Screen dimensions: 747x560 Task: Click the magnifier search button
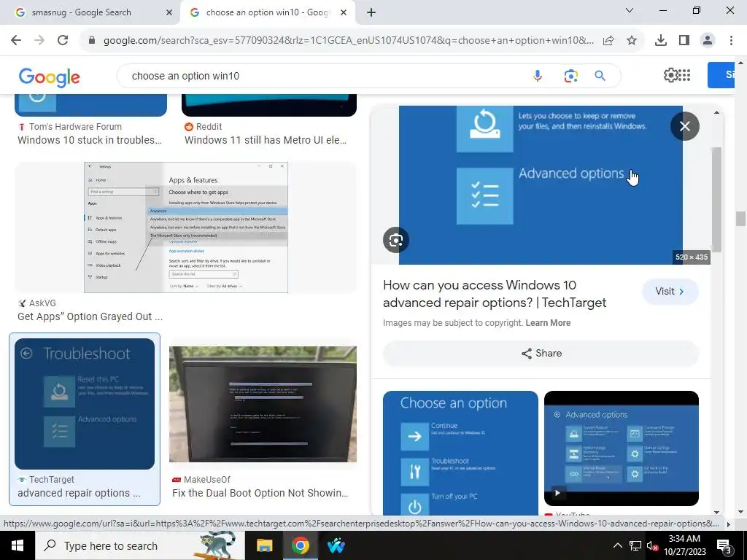point(600,76)
